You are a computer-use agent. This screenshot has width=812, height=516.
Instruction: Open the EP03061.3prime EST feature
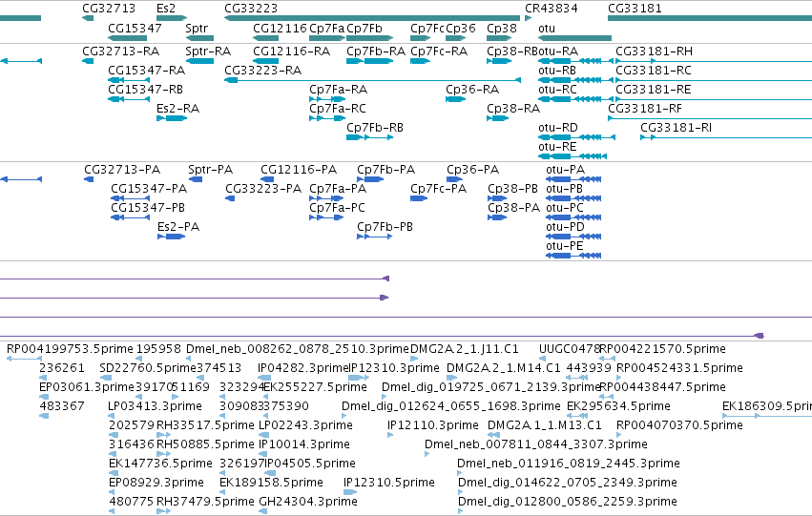(x=87, y=387)
